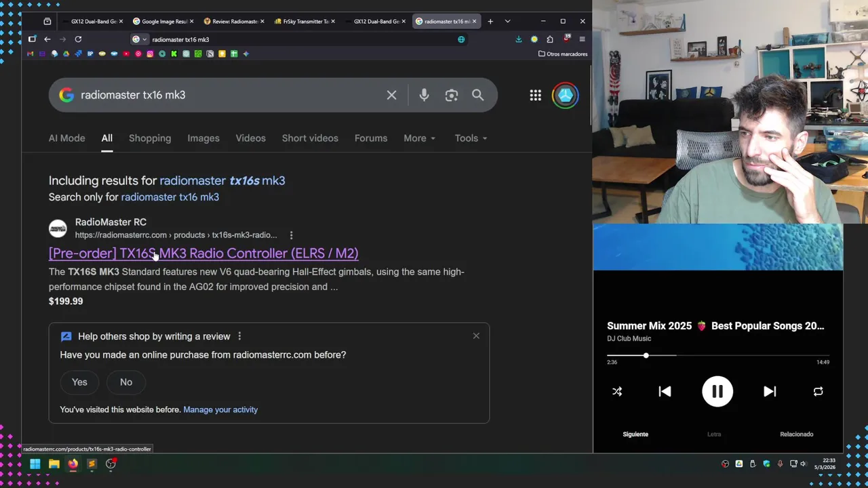The height and width of the screenshot is (488, 868).
Task: Dismiss the review prompt card
Action: pyautogui.click(x=476, y=335)
